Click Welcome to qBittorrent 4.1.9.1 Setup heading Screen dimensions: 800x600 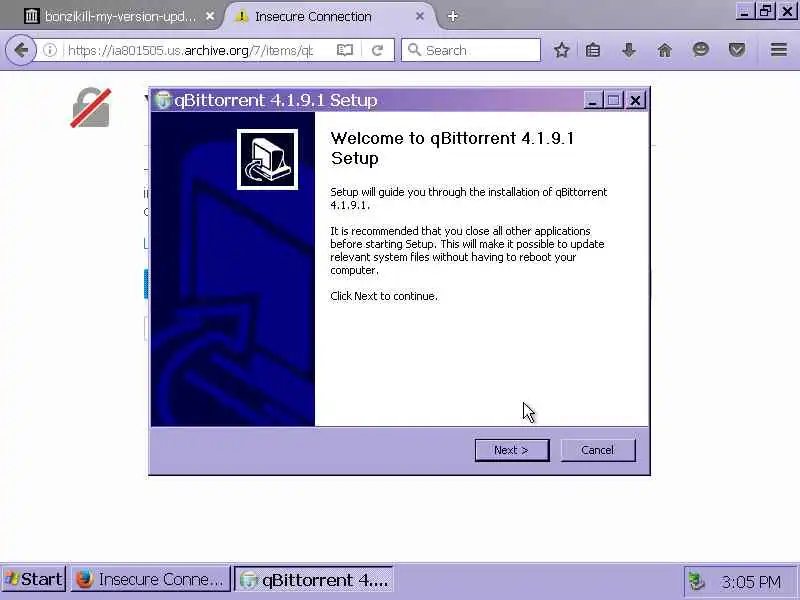(x=452, y=148)
